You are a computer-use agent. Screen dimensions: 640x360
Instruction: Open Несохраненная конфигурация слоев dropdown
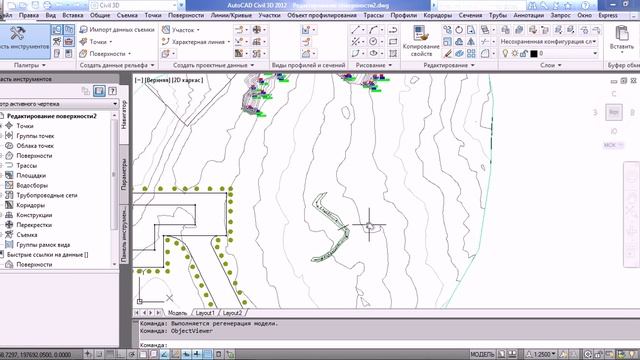549,42
